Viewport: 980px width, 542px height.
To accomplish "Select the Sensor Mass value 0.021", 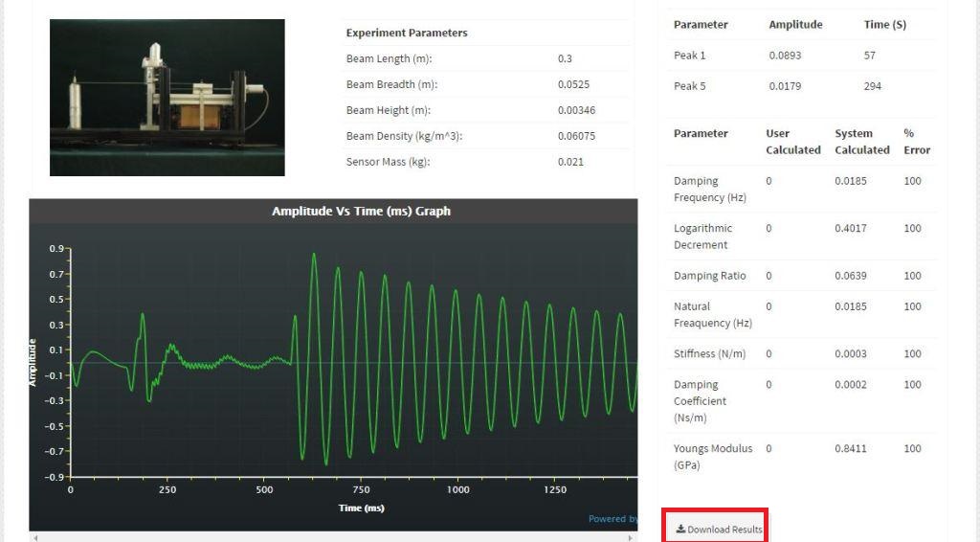I will tap(570, 161).
